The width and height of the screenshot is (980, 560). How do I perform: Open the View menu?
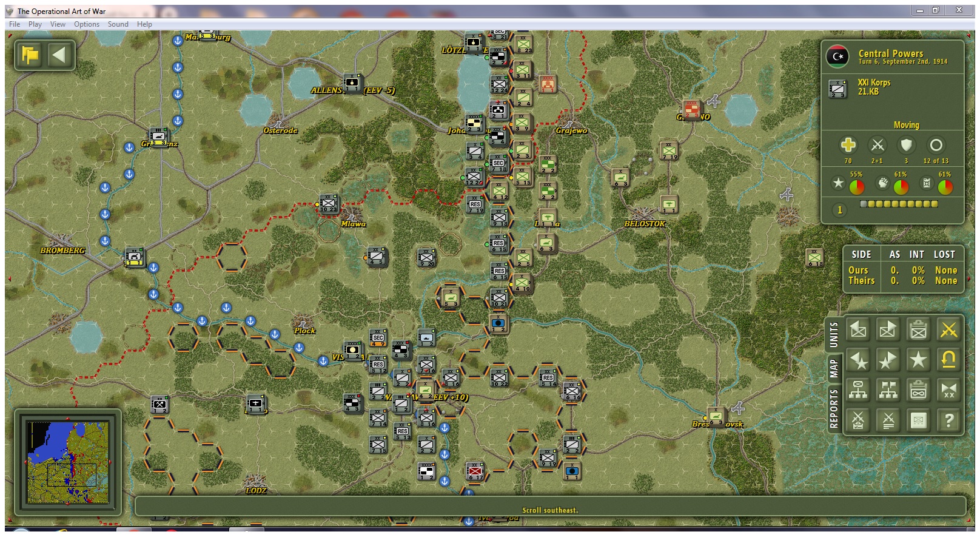tap(58, 24)
